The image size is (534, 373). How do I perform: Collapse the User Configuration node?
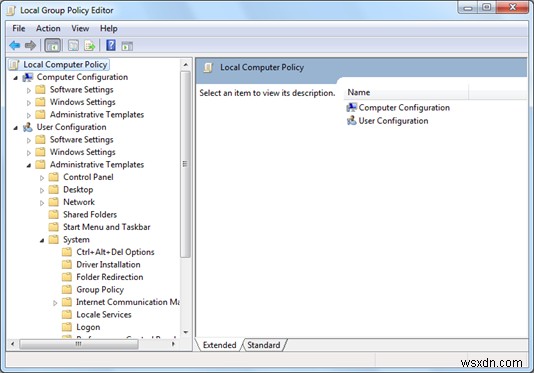click(15, 128)
